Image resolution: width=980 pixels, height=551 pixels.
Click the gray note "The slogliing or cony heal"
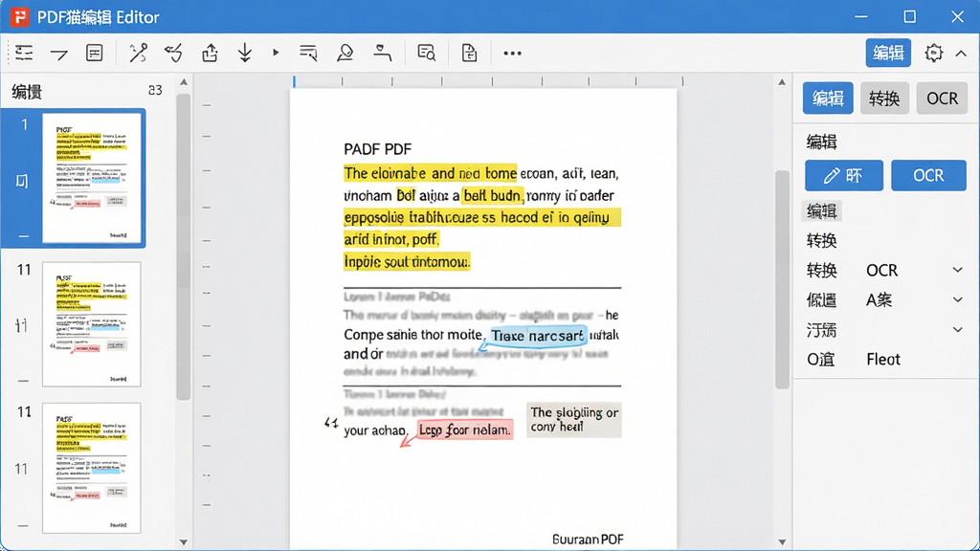574,420
